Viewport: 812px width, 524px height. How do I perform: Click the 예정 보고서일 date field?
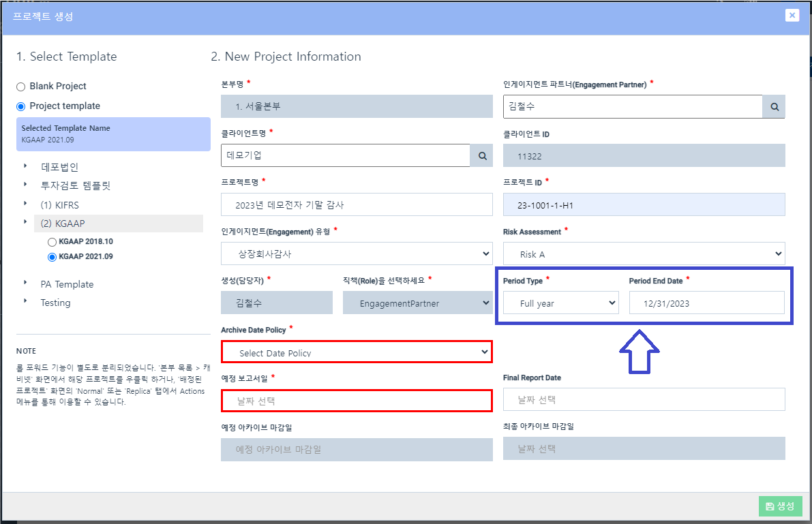[356, 401]
